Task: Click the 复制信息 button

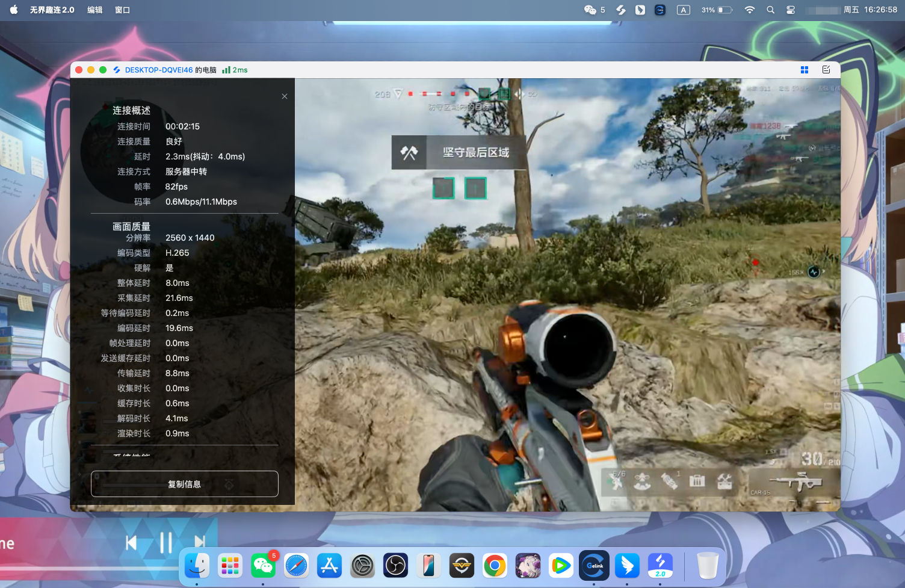Action: pos(185,484)
